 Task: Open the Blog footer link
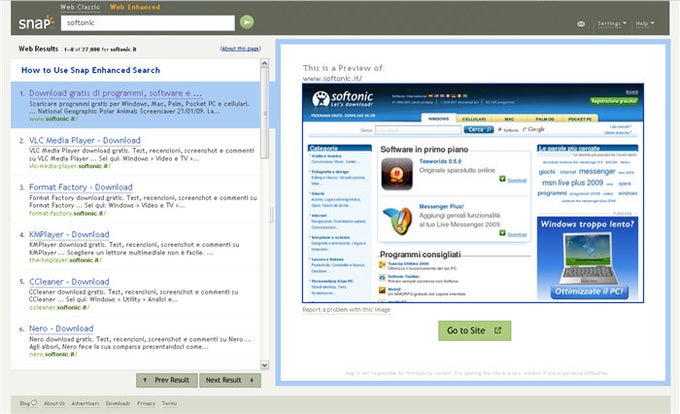pos(25,403)
